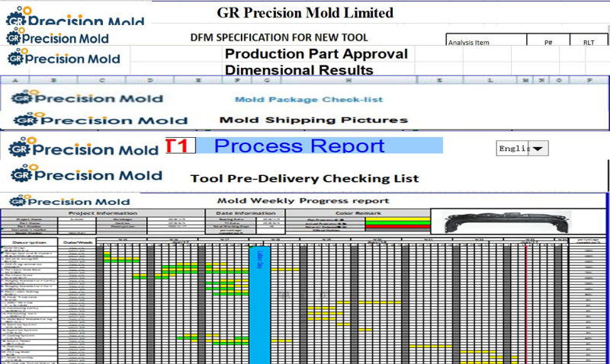Select the Mold Shipping Pictures title
This screenshot has height=364, width=610.
pos(313,120)
